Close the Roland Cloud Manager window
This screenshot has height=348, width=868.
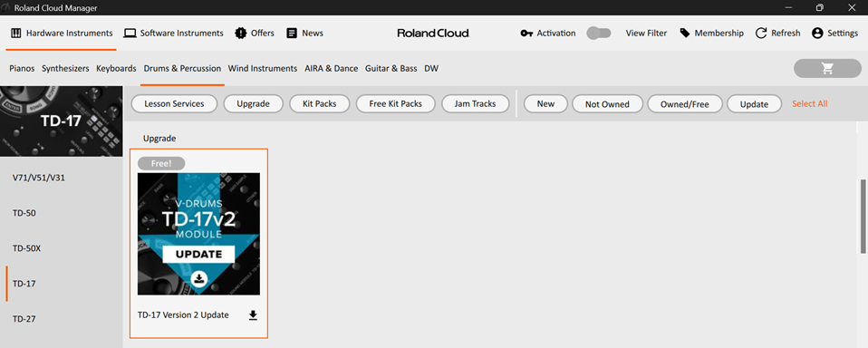(852, 7)
